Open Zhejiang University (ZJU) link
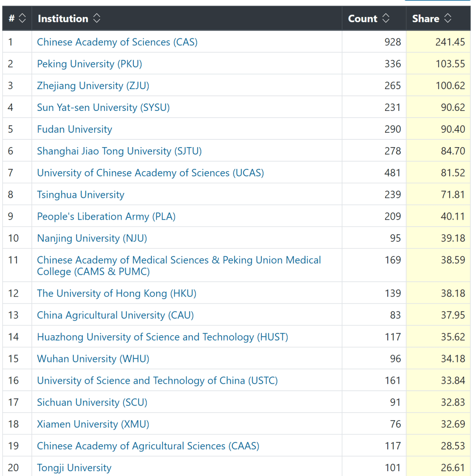472x476 pixels. [x=93, y=86]
